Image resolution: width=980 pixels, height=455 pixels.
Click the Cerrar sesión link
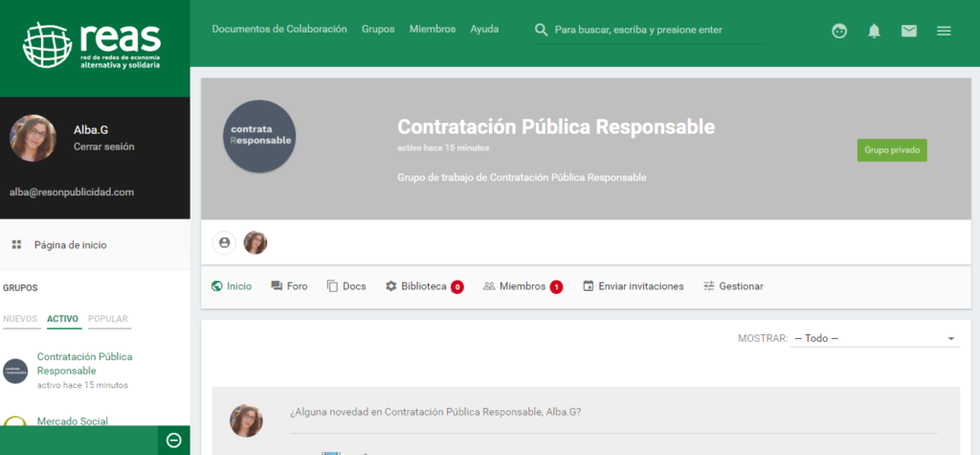pos(103,147)
